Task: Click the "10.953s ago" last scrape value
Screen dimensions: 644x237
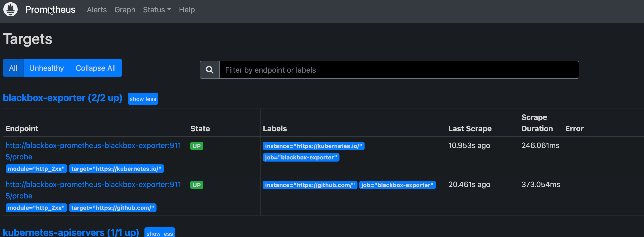Action: click(469, 145)
